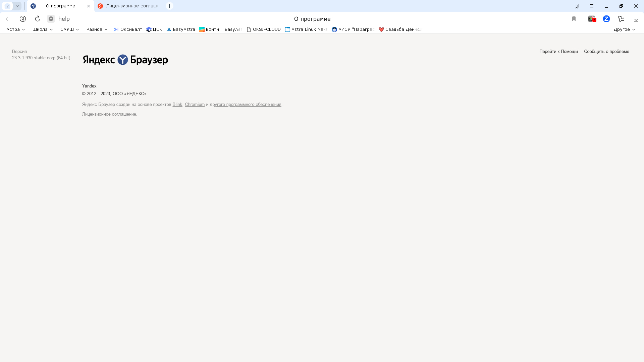Open Yandex home page via Я icon
The image size is (644, 362).
click(x=23, y=19)
